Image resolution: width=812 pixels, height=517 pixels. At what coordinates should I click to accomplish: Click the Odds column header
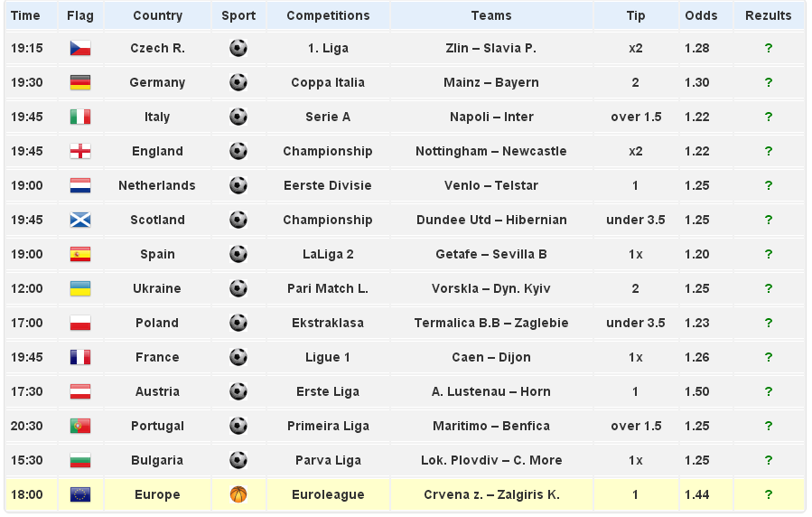pos(701,15)
